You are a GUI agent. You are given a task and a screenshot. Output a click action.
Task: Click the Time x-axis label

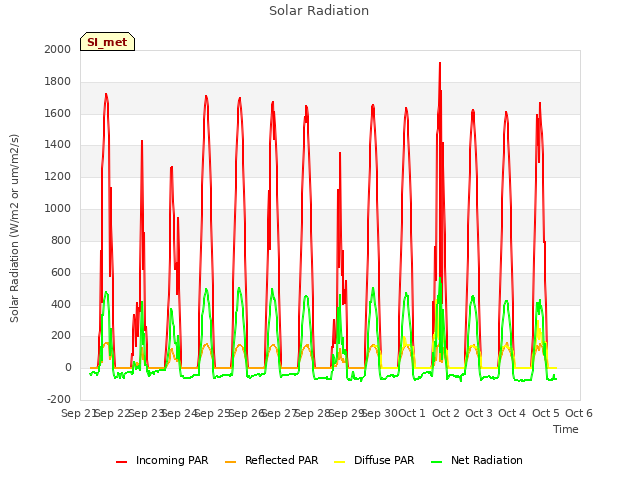point(566,429)
